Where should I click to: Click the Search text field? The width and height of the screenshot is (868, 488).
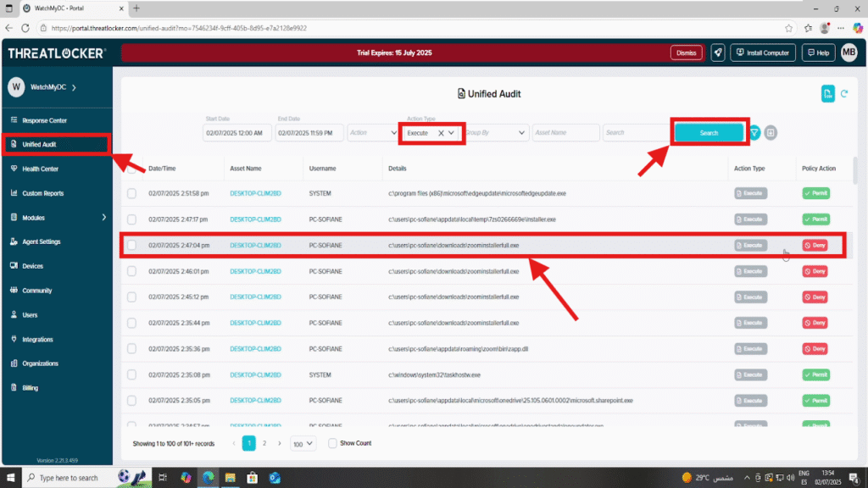[636, 133]
